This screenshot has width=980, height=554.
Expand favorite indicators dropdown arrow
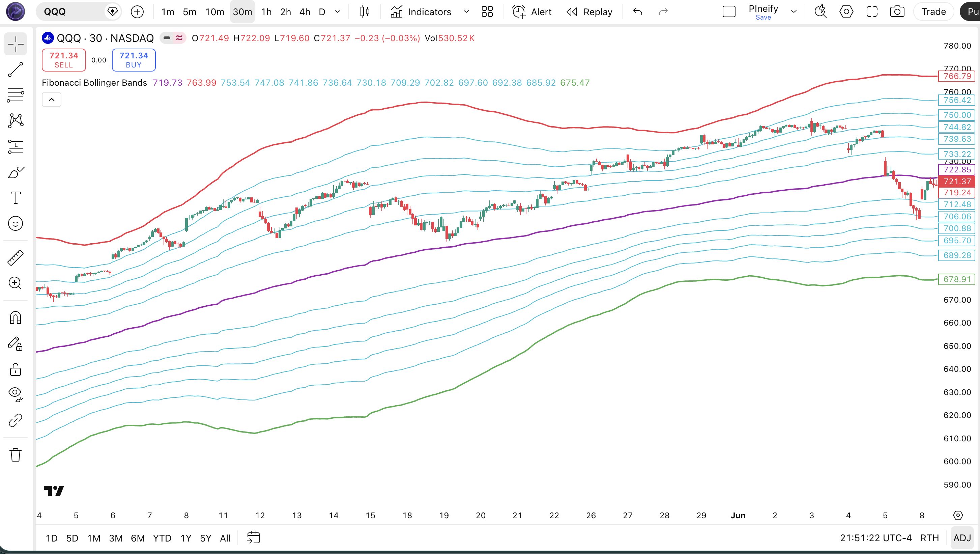pyautogui.click(x=466, y=12)
